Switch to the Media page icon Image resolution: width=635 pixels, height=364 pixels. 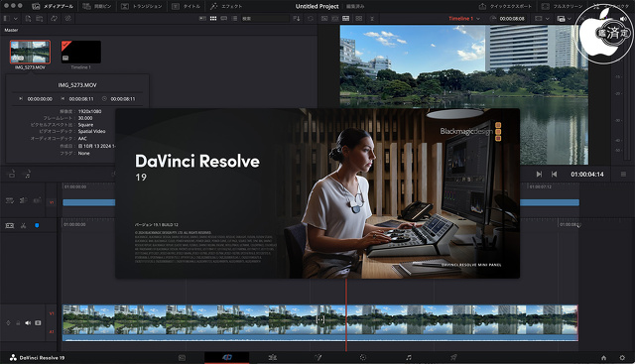pos(182,357)
